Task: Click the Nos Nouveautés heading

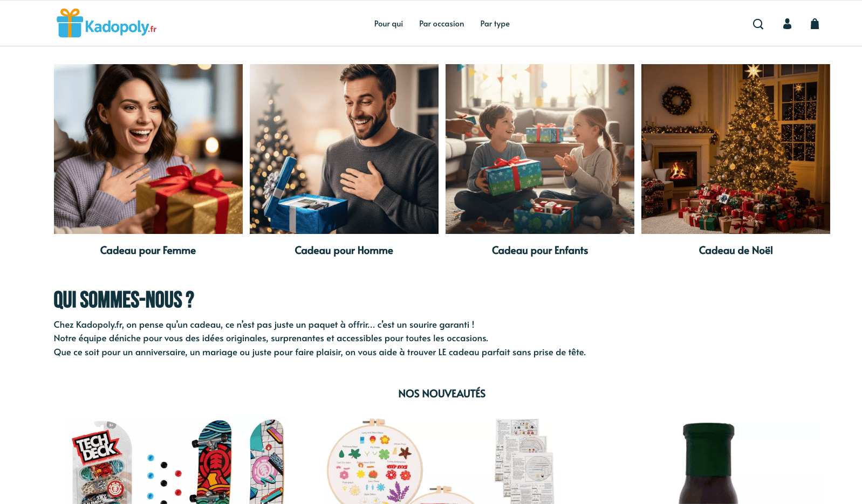Action: (x=442, y=393)
